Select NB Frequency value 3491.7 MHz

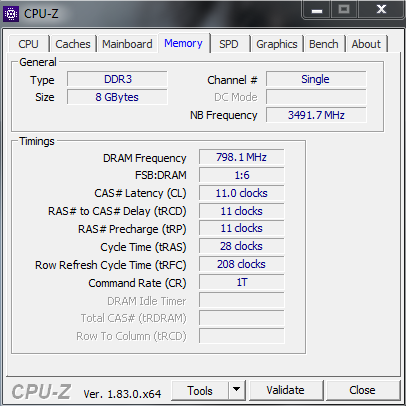(x=316, y=115)
